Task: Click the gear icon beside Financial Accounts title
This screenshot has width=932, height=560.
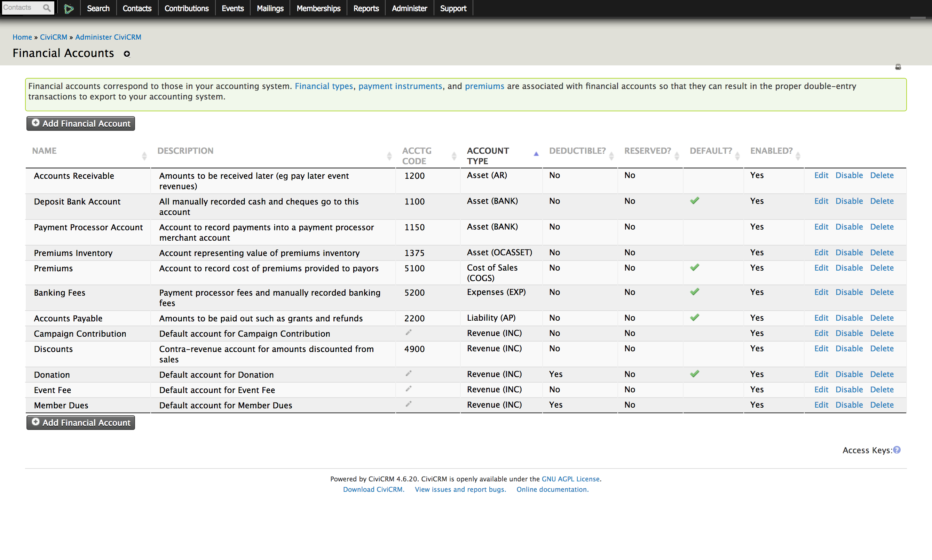Action: click(x=127, y=54)
